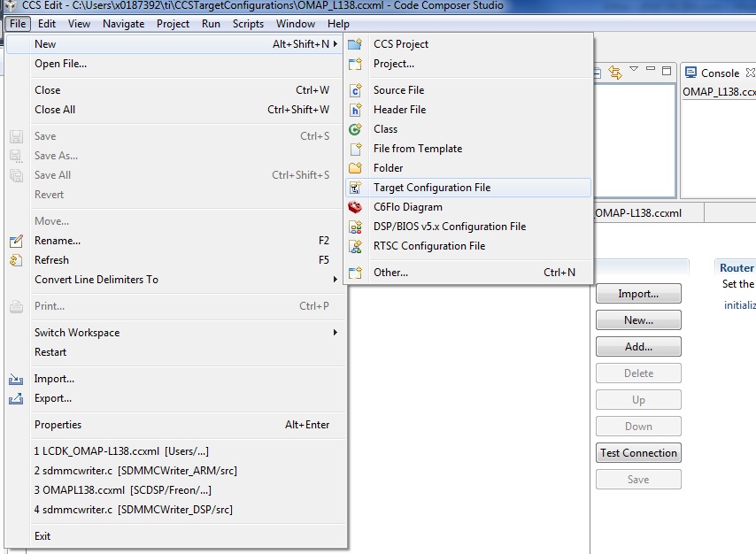
Task: Select C6Flo Diagram entry
Action: coord(468,207)
